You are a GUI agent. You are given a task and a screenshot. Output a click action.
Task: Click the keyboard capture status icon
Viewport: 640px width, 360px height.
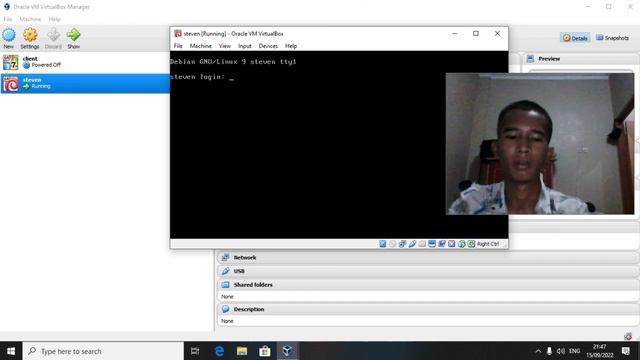(471, 244)
